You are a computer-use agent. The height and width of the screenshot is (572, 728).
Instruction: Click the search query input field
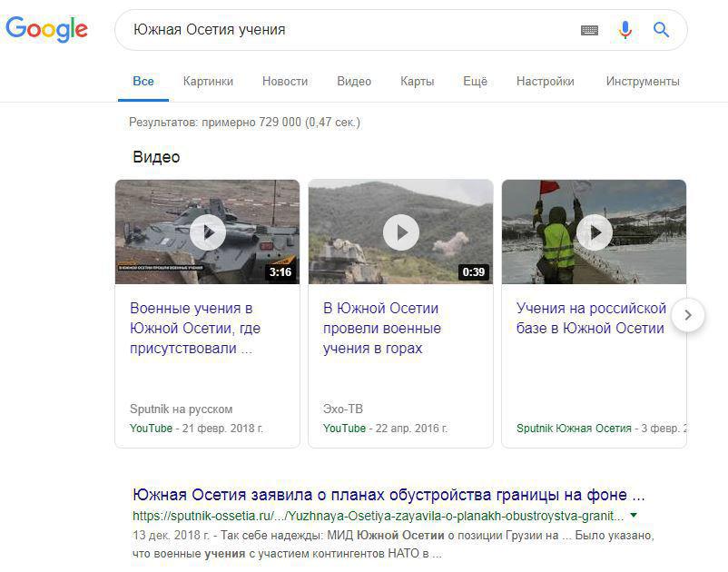click(x=345, y=30)
